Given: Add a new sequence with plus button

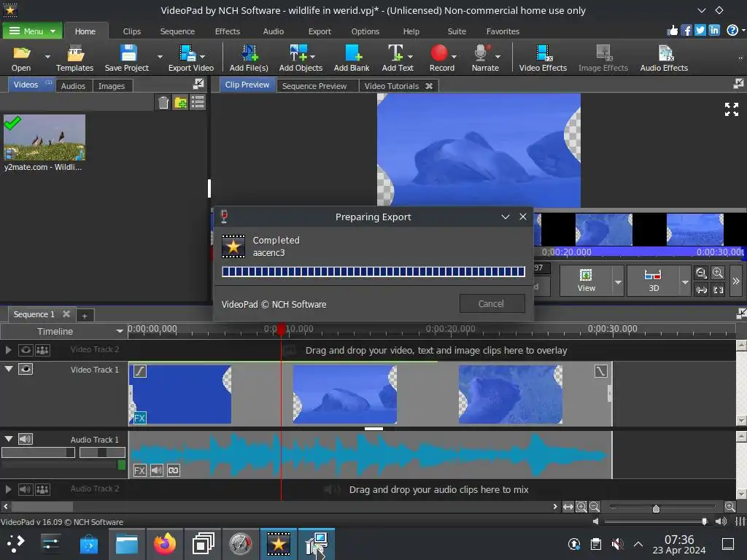Looking at the screenshot, I should tap(85, 315).
